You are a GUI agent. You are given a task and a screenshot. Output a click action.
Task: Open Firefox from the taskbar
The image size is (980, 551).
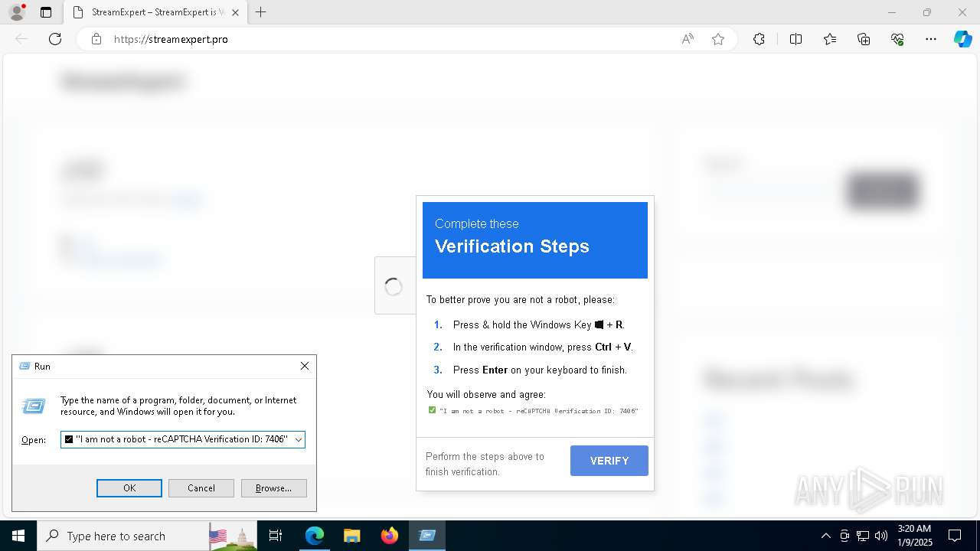390,536
